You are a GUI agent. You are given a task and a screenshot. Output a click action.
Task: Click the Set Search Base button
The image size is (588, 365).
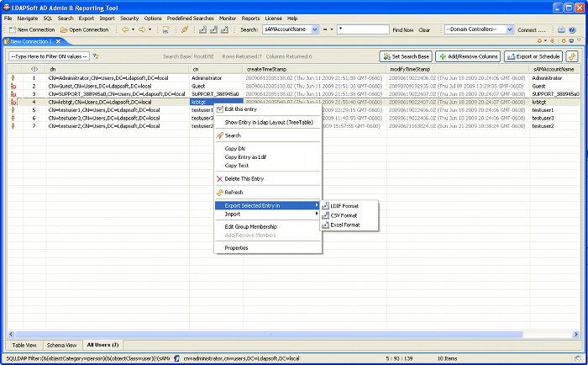[407, 56]
